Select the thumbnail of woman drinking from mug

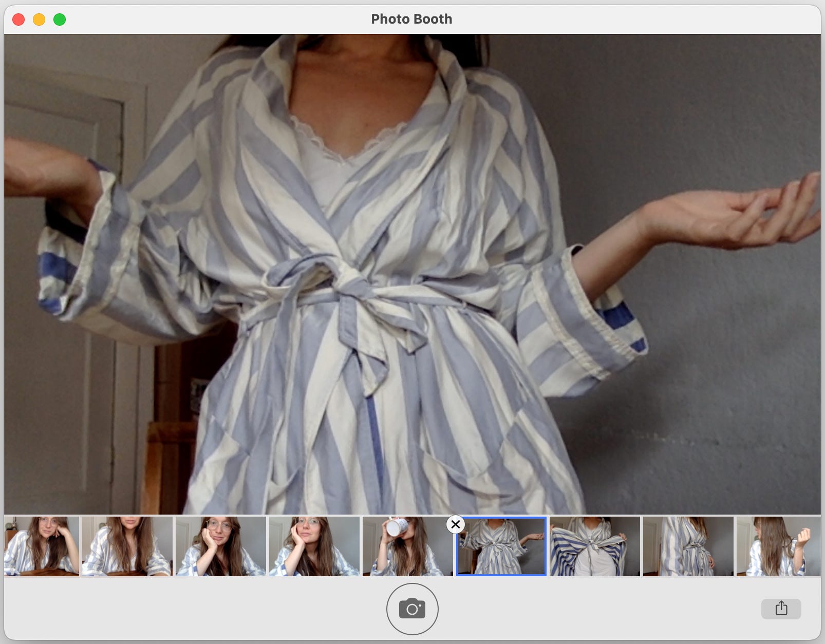click(407, 546)
